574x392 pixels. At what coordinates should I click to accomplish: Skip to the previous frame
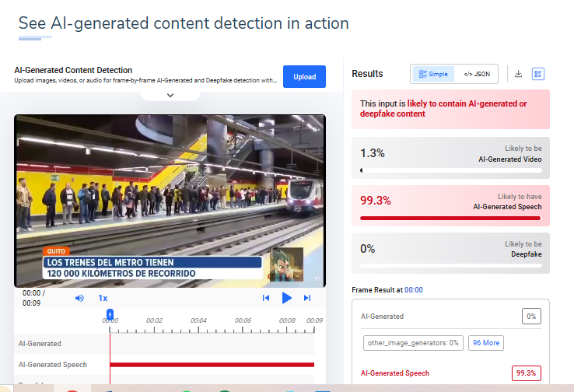266,298
